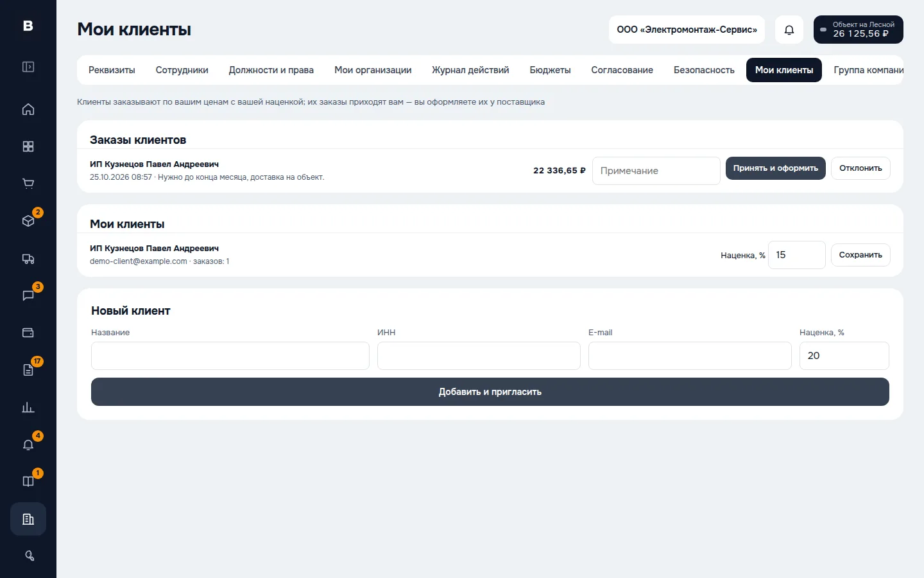Open the Мои организации tab

point(373,70)
